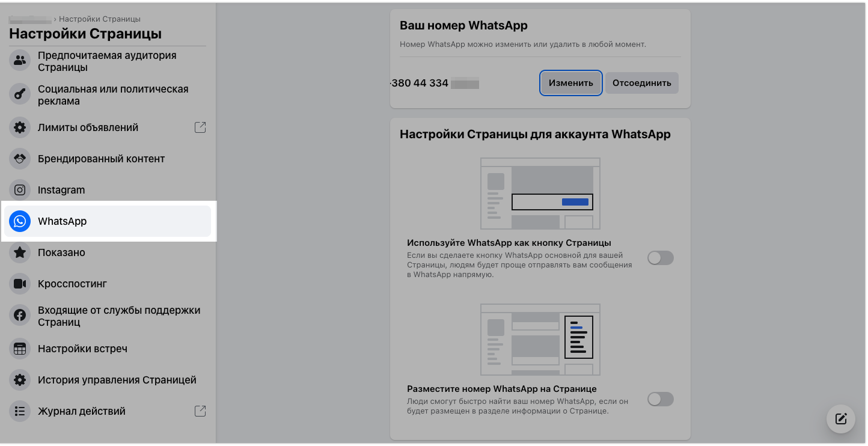
Task: Click the preferred audience people icon
Action: click(20, 60)
